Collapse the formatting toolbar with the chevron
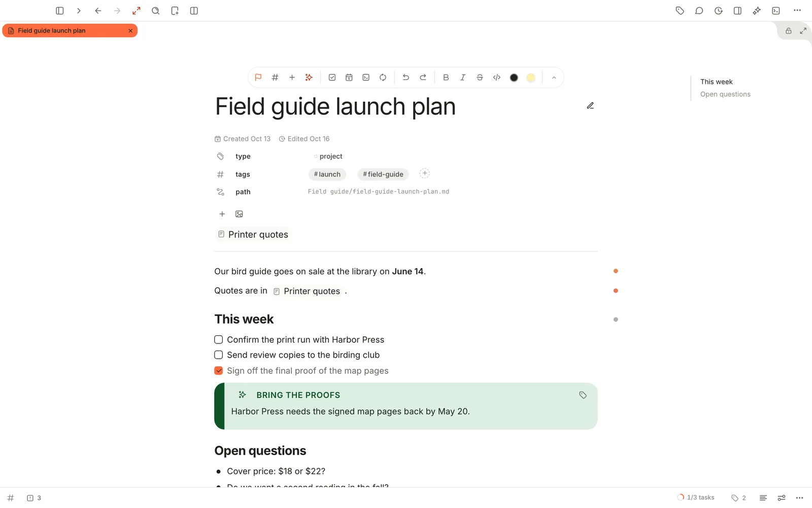The image size is (812, 508). [x=554, y=78]
